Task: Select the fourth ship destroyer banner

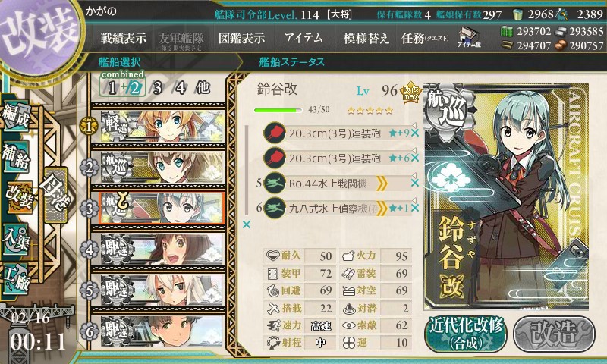Action: tap(163, 249)
